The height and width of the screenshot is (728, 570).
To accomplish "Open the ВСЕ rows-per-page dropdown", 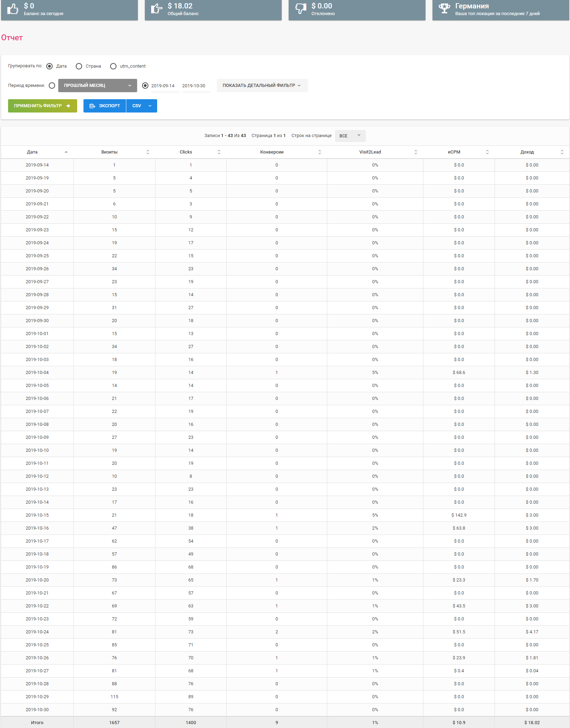I will point(350,136).
